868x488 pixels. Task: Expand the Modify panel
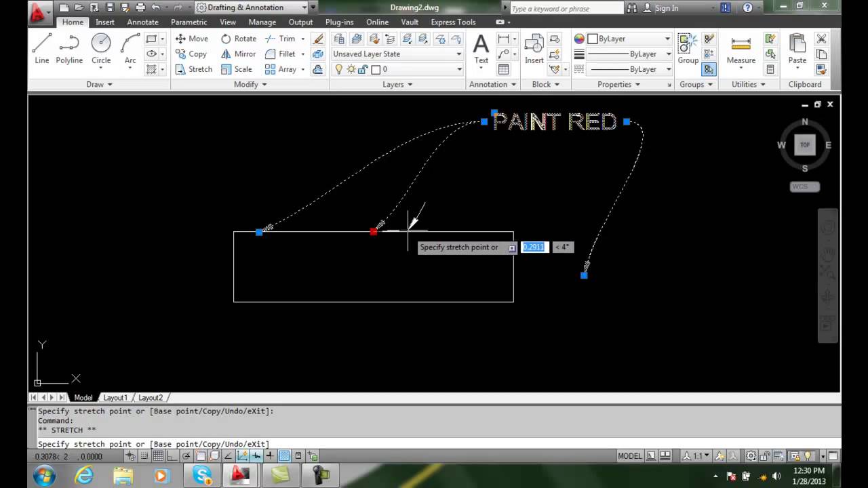250,85
